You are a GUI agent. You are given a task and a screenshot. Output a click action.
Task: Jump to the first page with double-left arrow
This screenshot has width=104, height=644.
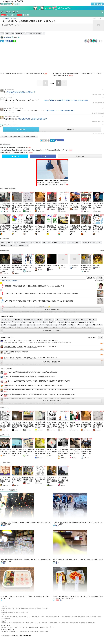pyautogui.click(x=39, y=83)
